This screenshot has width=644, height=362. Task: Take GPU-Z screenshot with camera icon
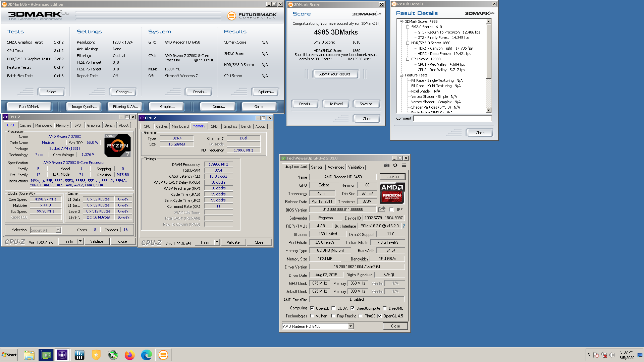[387, 165]
